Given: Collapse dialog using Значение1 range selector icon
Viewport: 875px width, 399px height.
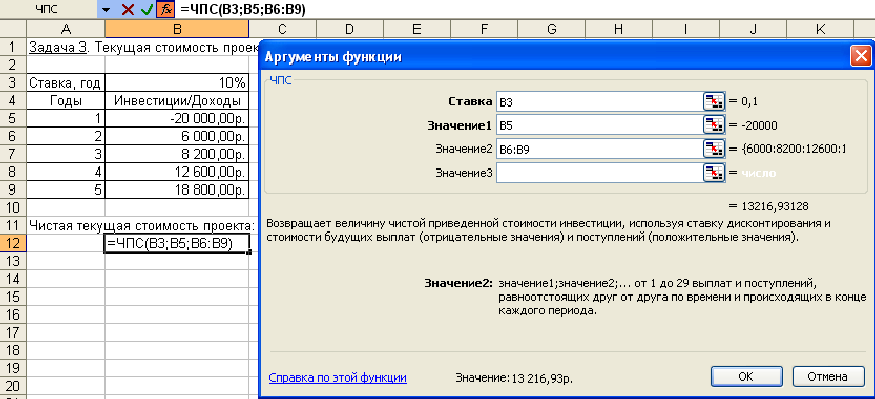Looking at the screenshot, I should (713, 125).
